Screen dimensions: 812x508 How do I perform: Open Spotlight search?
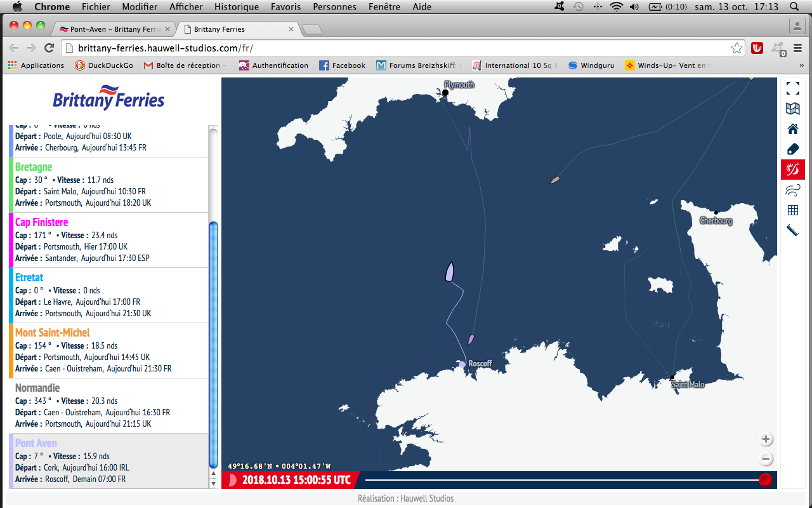tap(794, 7)
